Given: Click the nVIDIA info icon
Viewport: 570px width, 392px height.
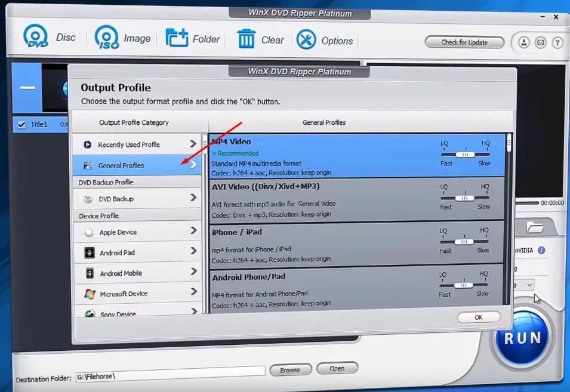Looking at the screenshot, I should tap(541, 250).
